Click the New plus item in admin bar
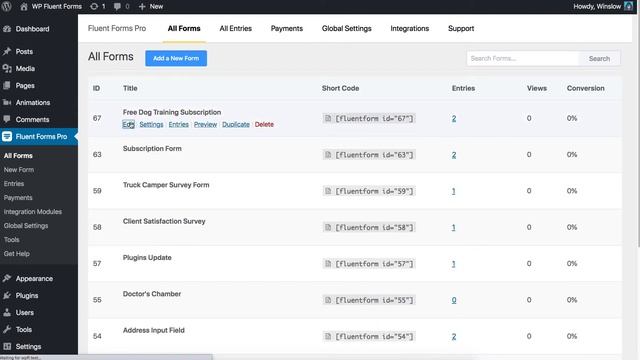 coord(151,7)
